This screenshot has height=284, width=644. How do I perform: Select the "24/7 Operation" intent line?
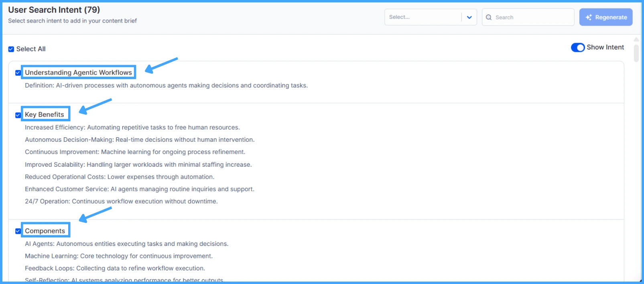[x=121, y=201]
